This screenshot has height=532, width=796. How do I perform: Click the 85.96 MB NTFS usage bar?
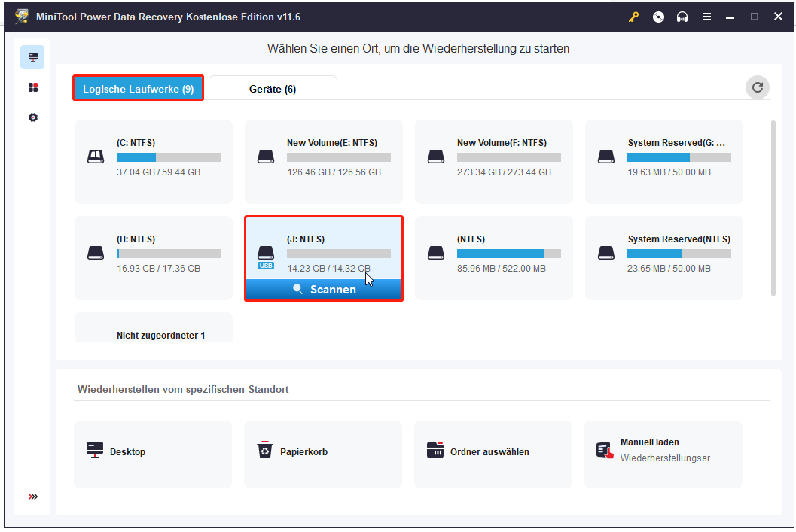tap(508, 254)
